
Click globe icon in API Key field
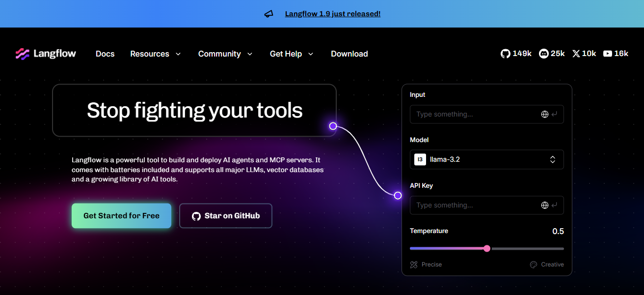tap(544, 205)
